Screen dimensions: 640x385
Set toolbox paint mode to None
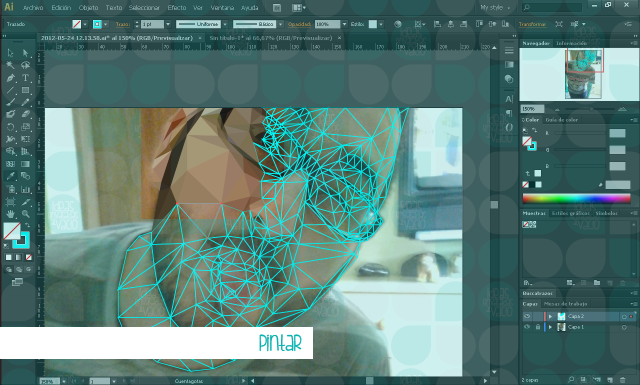coord(29,257)
